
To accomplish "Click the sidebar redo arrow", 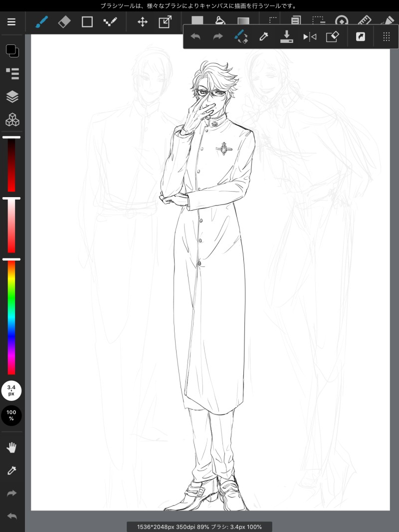I will (12, 493).
